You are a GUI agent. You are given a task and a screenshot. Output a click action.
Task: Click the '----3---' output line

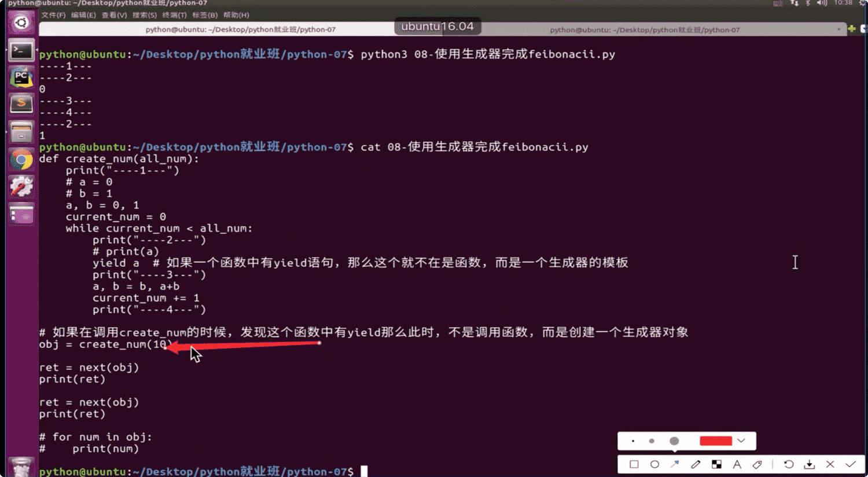pyautogui.click(x=65, y=101)
